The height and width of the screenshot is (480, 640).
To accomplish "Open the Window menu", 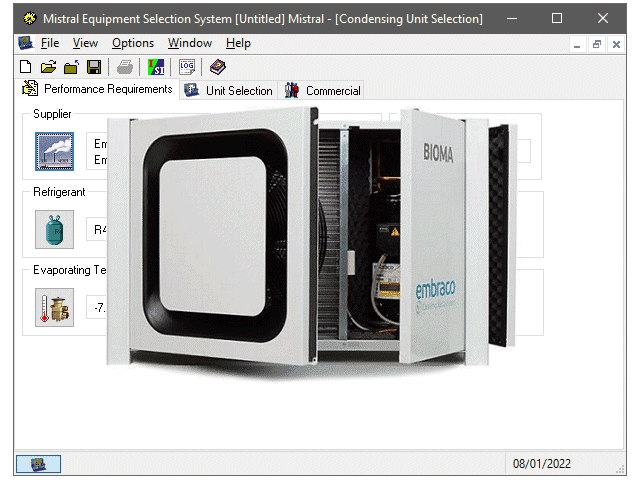I will (x=190, y=43).
